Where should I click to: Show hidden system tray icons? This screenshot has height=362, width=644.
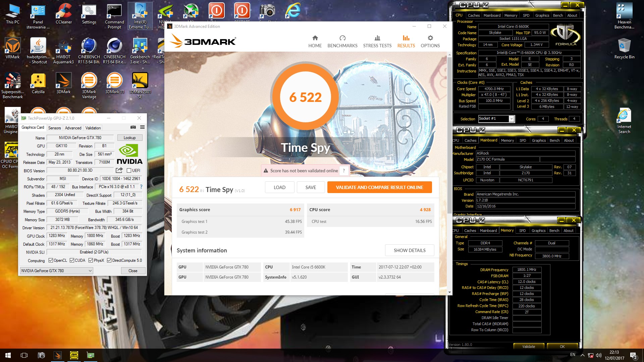(x=582, y=355)
